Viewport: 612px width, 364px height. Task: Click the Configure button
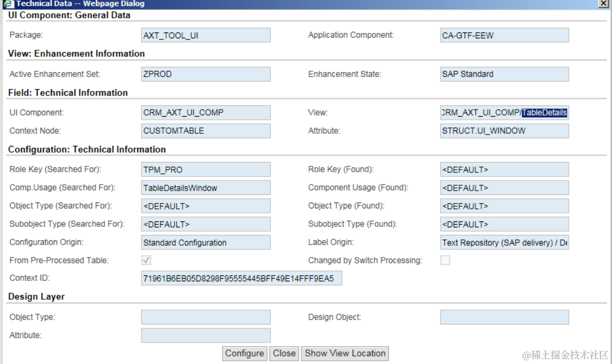[245, 353]
